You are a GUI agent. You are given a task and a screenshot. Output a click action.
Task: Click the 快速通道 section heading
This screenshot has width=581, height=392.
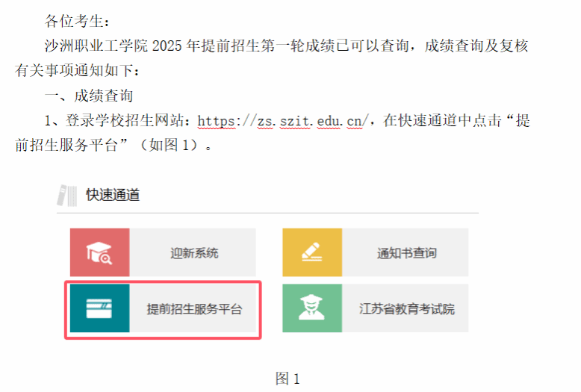tap(113, 196)
